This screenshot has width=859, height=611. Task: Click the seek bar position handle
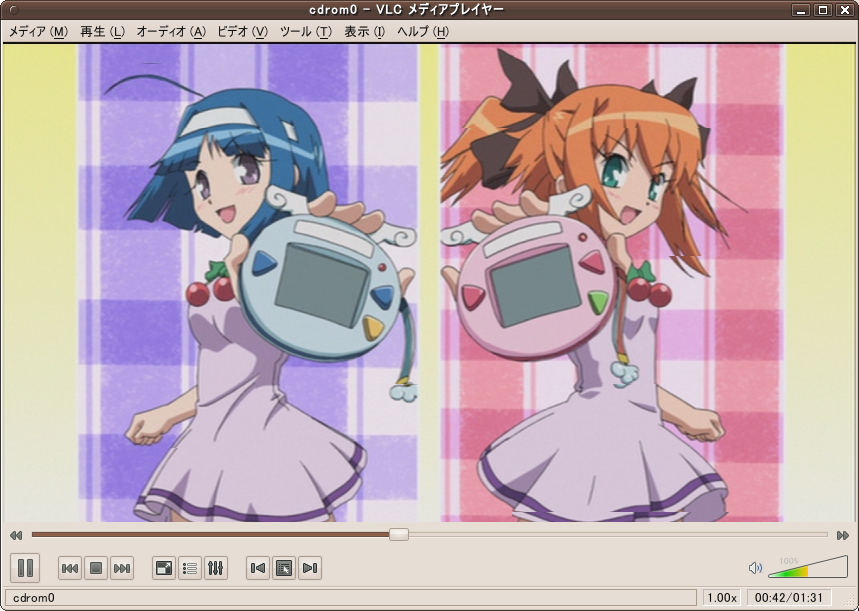click(399, 534)
